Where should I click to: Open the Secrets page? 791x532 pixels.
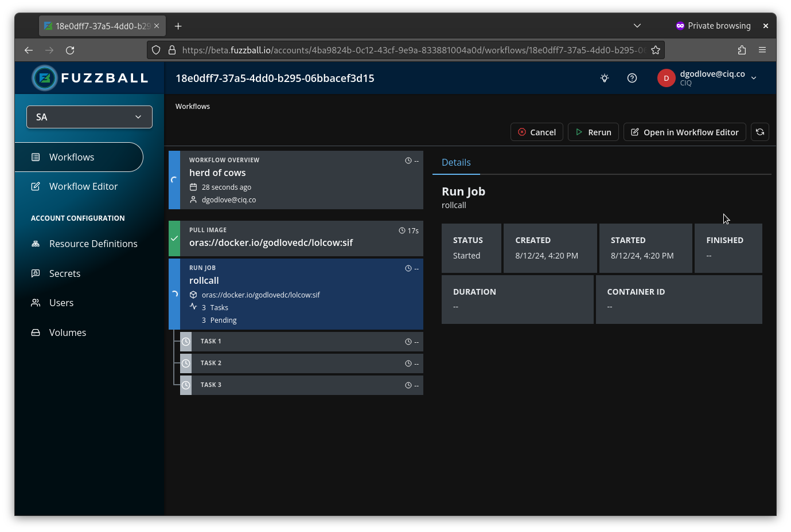(64, 273)
